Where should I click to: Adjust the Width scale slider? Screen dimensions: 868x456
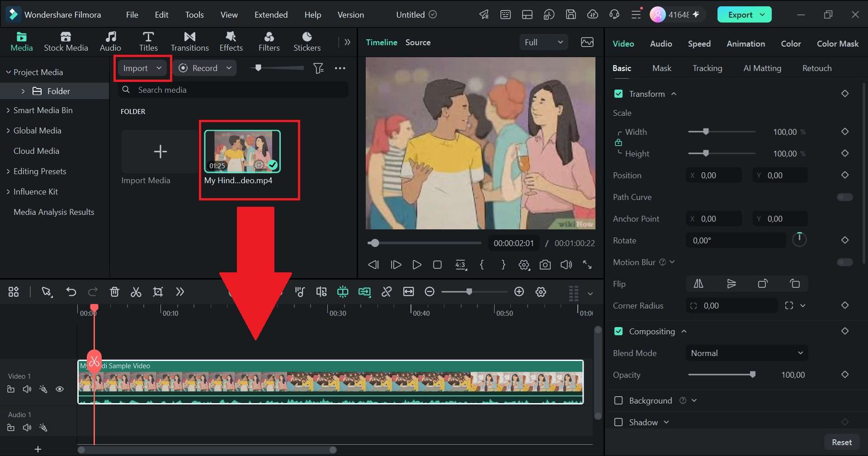722,132
